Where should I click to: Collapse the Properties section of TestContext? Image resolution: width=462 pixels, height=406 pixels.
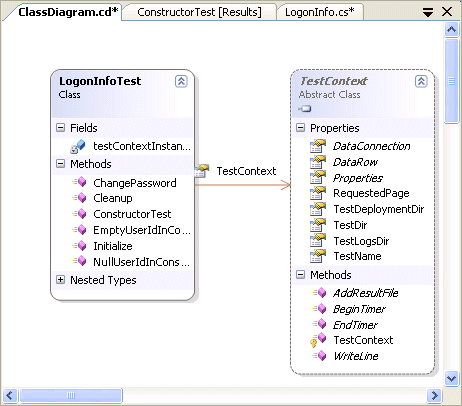coord(300,128)
